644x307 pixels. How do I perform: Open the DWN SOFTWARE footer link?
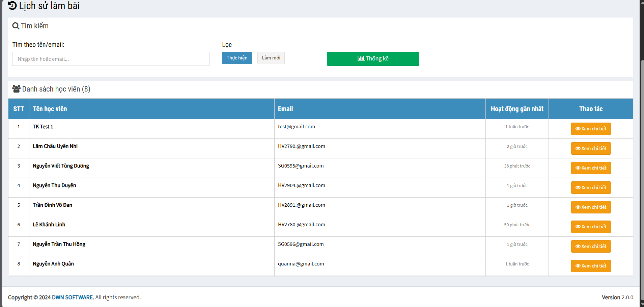73,297
